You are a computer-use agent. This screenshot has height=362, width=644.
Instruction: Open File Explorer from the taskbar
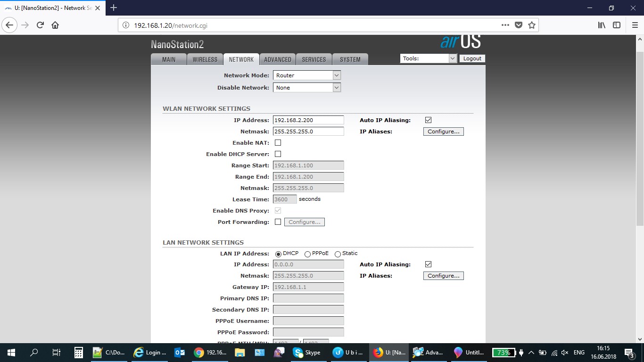tap(239, 353)
